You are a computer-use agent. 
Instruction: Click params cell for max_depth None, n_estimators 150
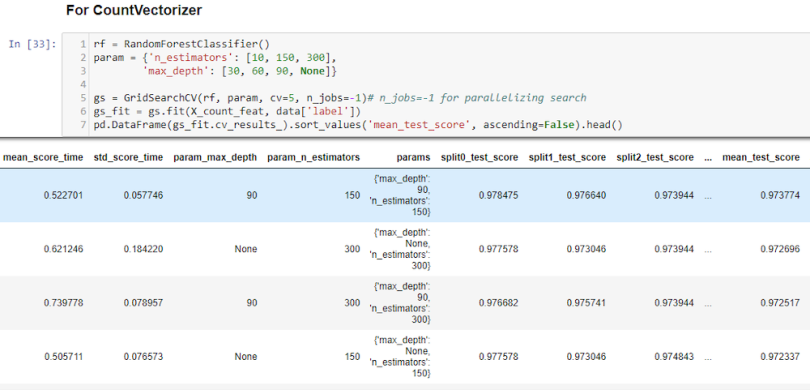401,356
